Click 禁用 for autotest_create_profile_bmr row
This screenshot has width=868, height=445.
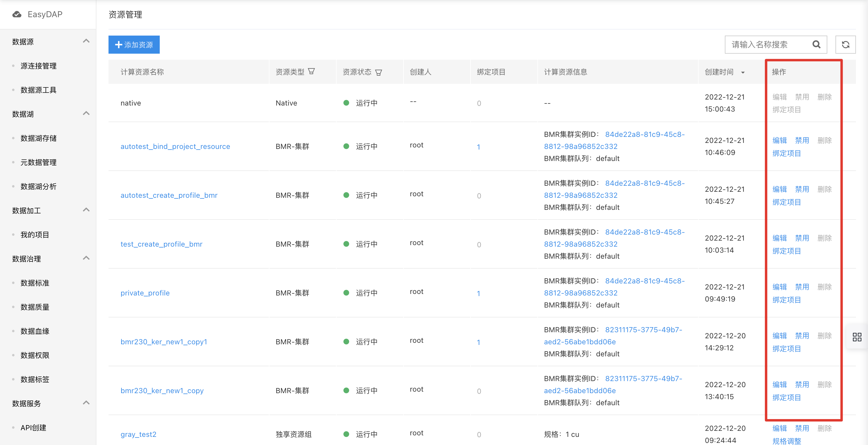(x=802, y=189)
